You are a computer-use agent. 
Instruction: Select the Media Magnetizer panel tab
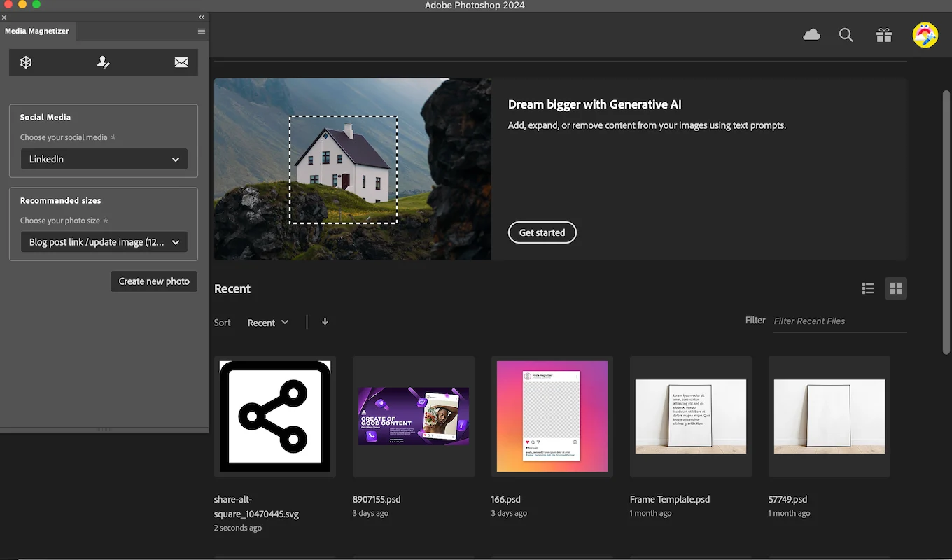point(37,31)
